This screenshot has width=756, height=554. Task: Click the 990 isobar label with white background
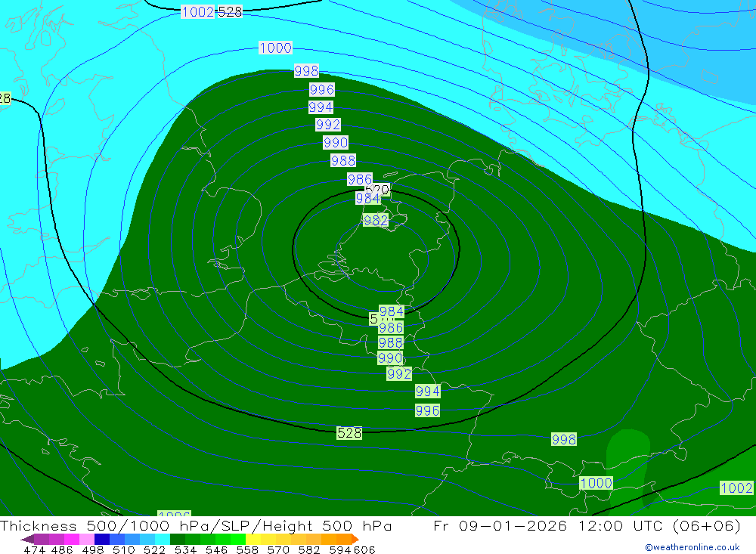336,142
